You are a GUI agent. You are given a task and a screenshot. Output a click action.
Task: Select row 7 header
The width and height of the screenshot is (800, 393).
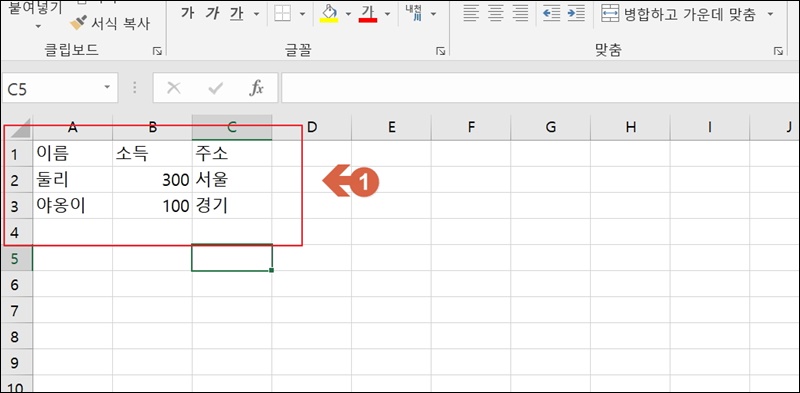tap(16, 310)
